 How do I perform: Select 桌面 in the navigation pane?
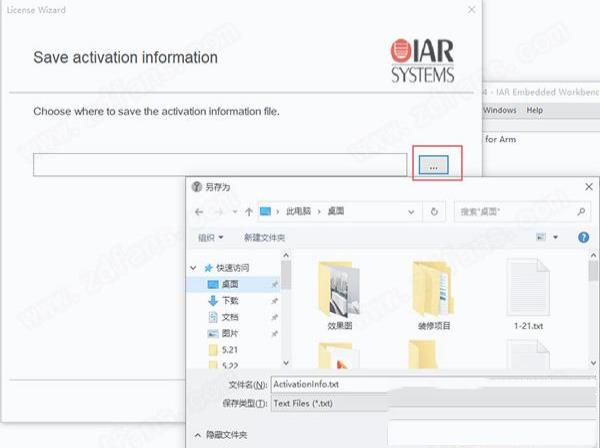[230, 284]
